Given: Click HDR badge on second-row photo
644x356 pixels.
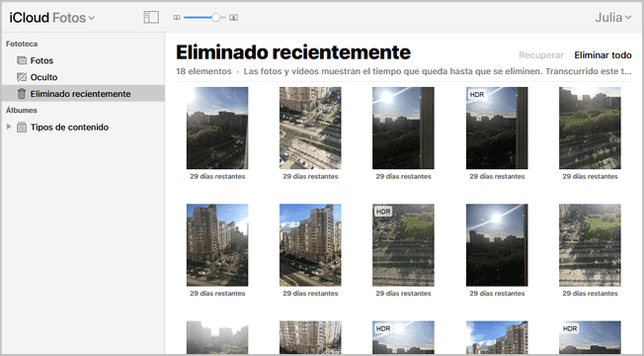Looking at the screenshot, I should tap(383, 212).
